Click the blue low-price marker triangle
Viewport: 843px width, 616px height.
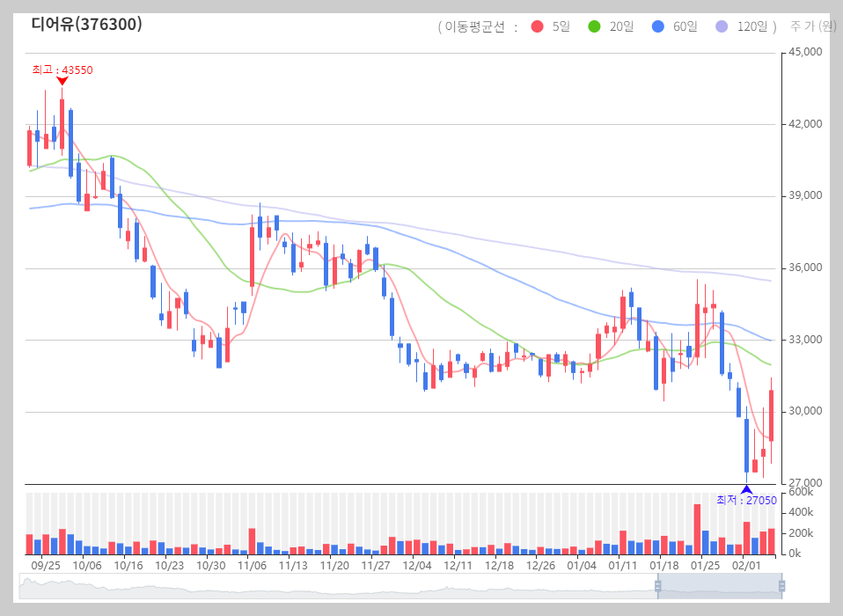tap(746, 489)
